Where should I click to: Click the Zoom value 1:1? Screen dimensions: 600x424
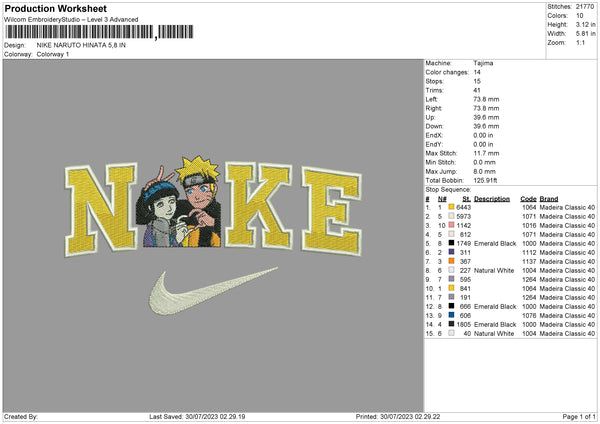[580, 42]
